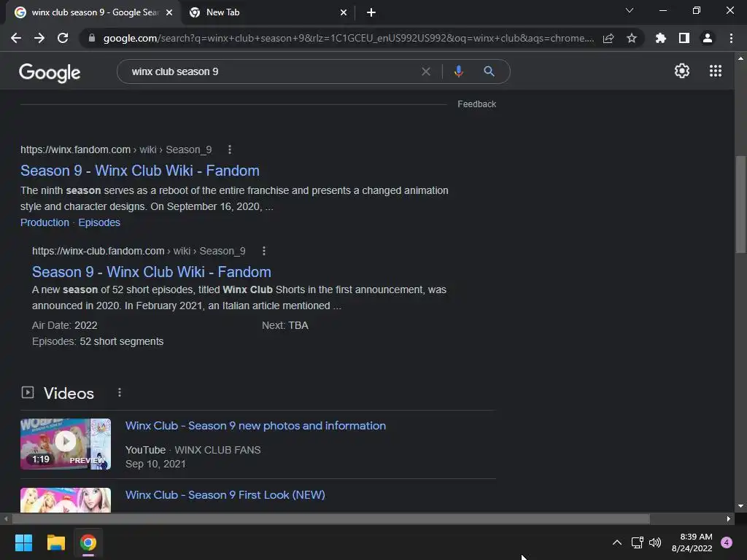Close the winx club search tab

pyautogui.click(x=169, y=12)
